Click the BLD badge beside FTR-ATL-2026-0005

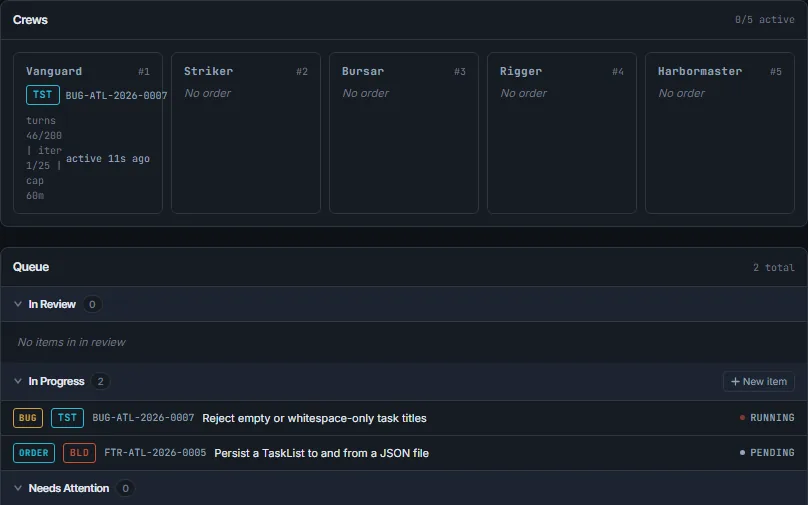click(79, 453)
